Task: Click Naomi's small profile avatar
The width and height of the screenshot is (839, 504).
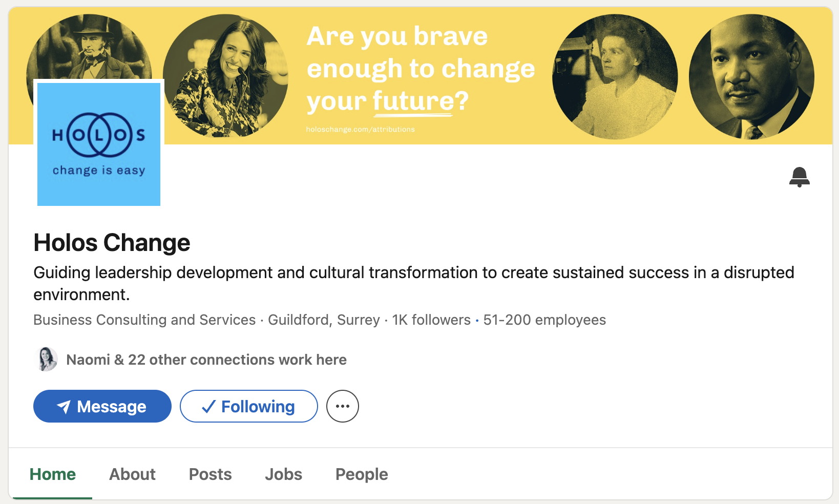Action: click(46, 359)
